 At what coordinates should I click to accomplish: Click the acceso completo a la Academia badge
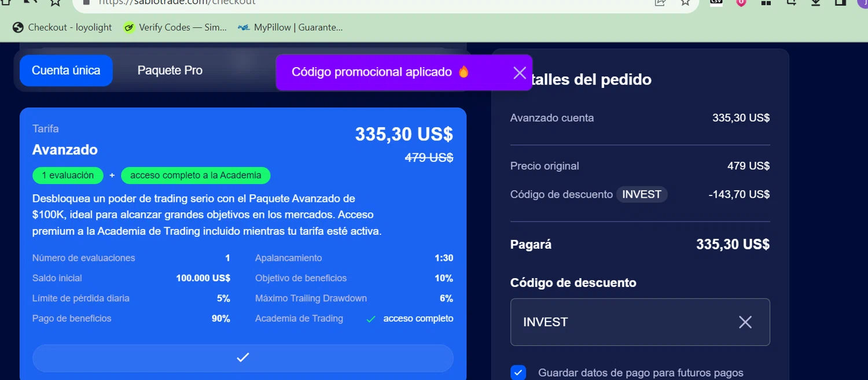(x=196, y=175)
